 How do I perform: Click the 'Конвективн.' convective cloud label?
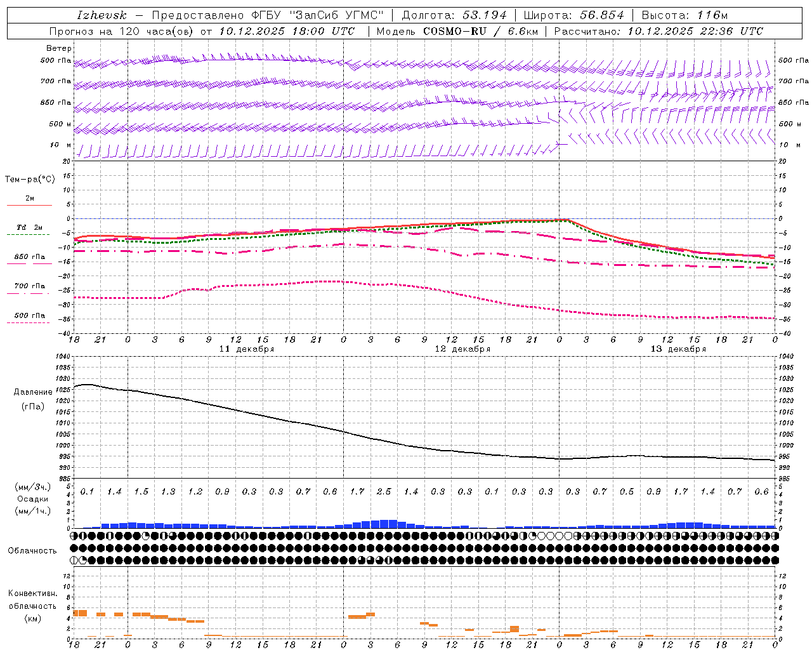[33, 594]
